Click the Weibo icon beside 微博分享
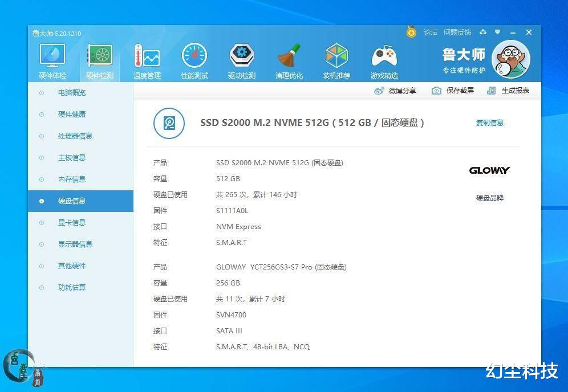This screenshot has height=392, width=568. point(379,91)
